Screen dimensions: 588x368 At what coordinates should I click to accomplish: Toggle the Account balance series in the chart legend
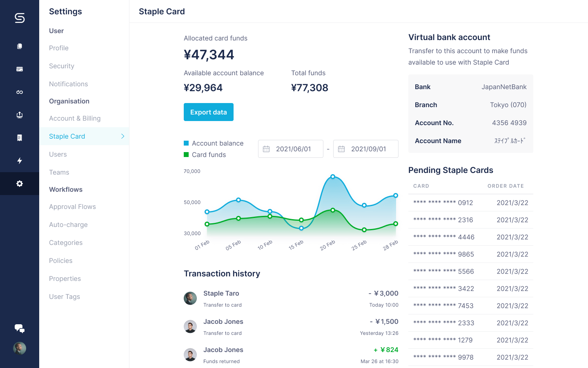coord(213,143)
